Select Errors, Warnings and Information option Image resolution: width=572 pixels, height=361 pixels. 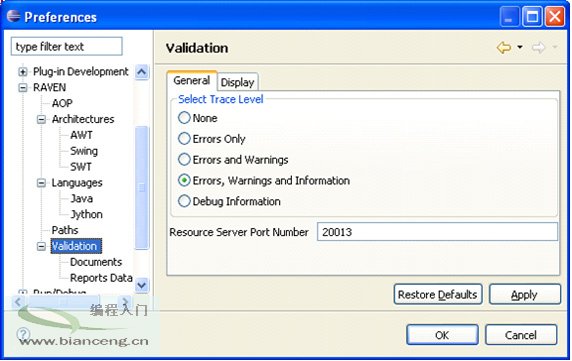tap(184, 180)
